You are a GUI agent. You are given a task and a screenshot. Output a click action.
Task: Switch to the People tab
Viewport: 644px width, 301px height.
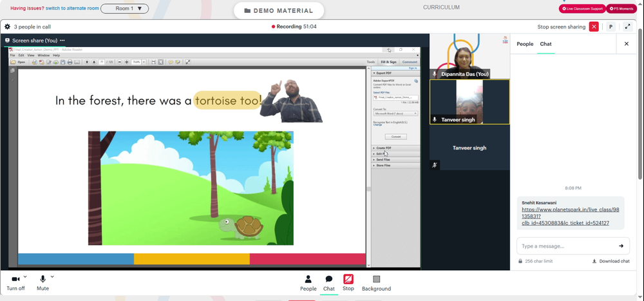click(x=525, y=44)
